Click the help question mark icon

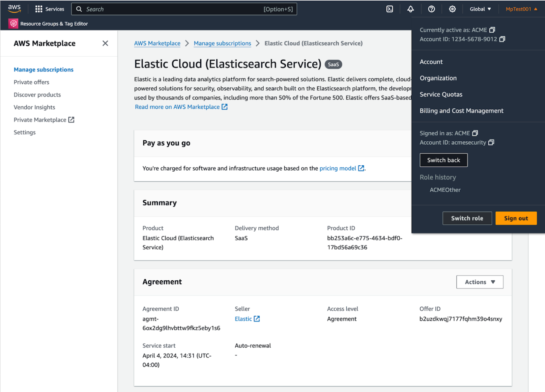(431, 9)
